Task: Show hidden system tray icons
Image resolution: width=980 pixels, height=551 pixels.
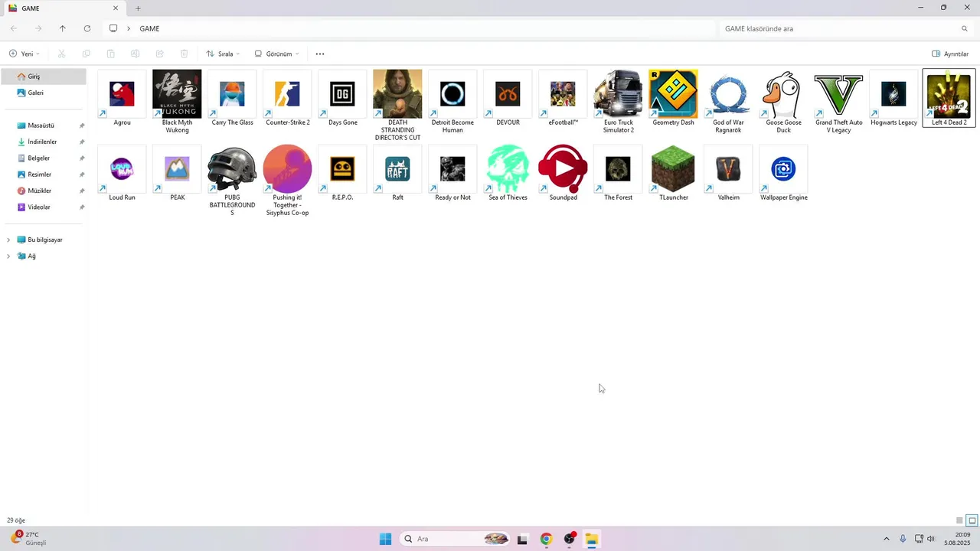Action: [x=887, y=539]
